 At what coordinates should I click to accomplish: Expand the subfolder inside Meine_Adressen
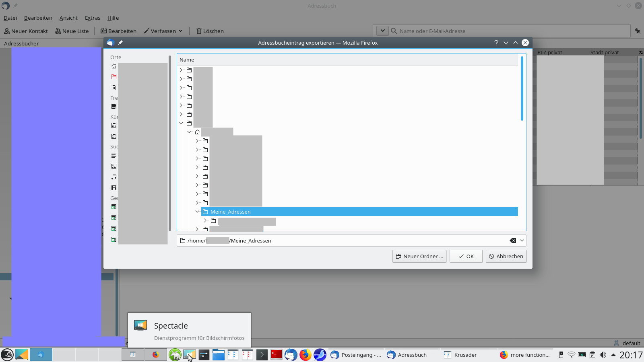coord(205,220)
